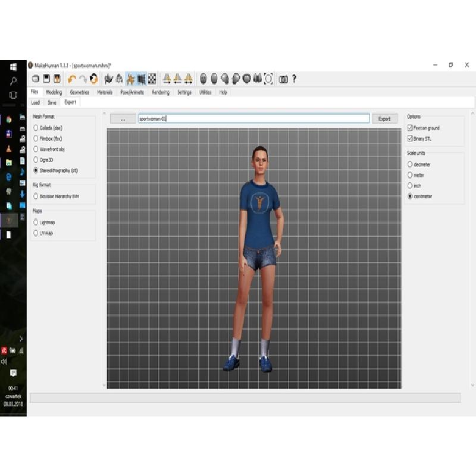Apply left-to-right symmetry icon

pos(177,79)
